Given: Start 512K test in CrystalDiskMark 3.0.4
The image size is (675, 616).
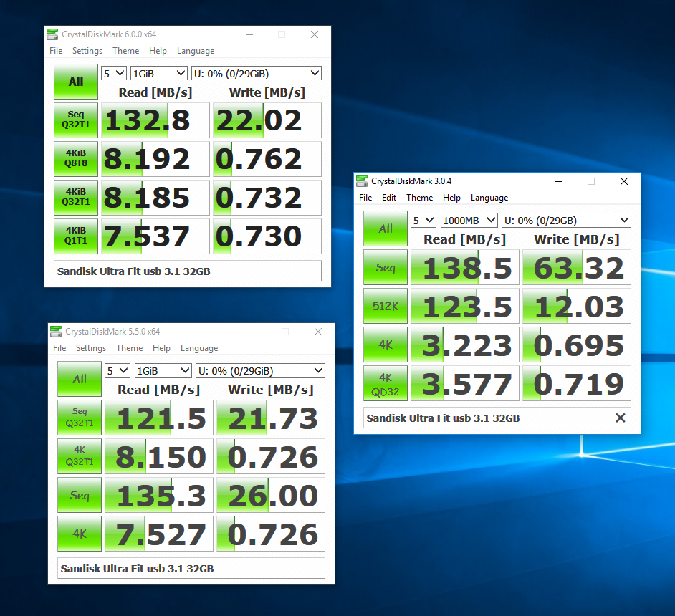Looking at the screenshot, I should tap(386, 306).
